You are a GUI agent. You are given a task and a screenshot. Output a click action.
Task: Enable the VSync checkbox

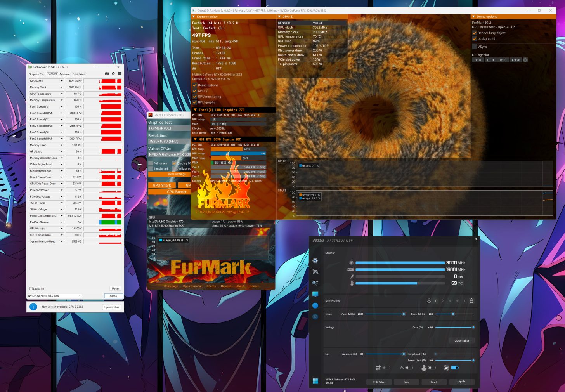tap(475, 47)
